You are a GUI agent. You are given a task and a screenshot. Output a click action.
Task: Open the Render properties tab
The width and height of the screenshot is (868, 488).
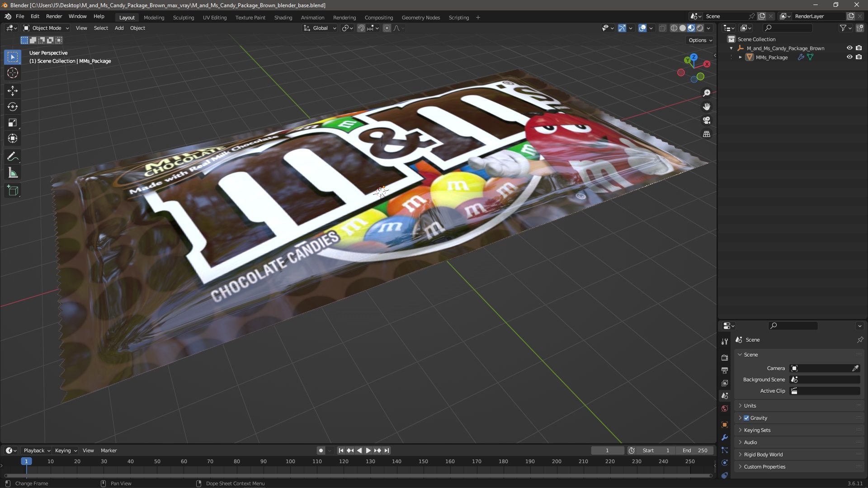click(x=725, y=357)
